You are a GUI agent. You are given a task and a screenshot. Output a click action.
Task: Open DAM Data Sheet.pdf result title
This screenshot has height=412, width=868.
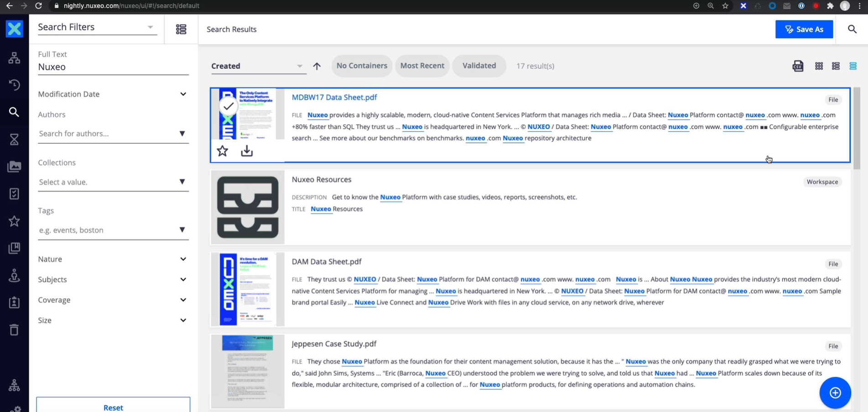(x=327, y=261)
